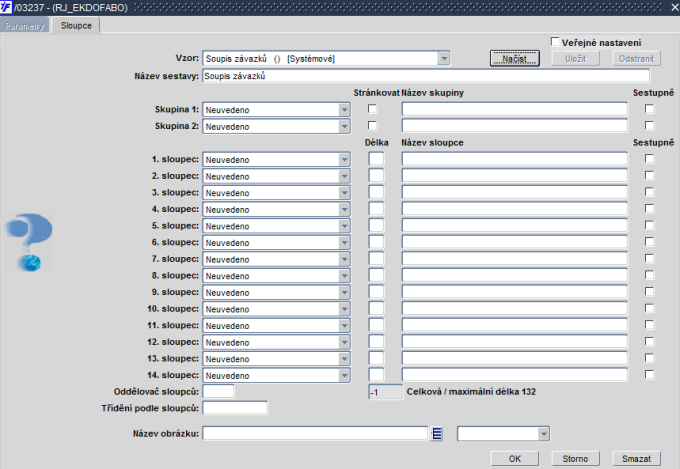The image size is (680, 469).
Task: Open the 3. sloupec dropdown
Action: click(344, 193)
